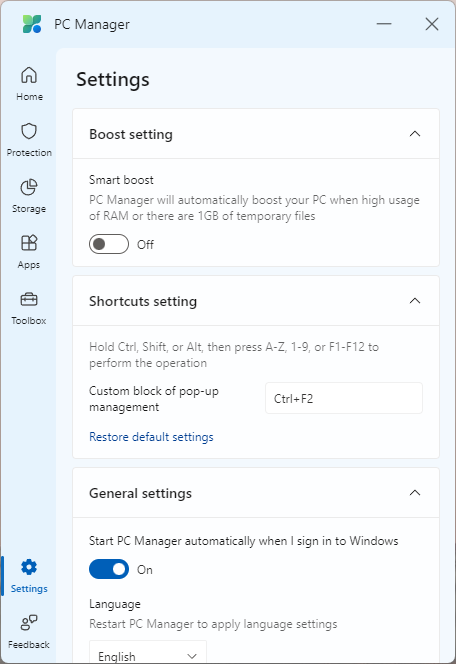
Task: Open the Feedback icon in sidebar
Action: [29, 622]
